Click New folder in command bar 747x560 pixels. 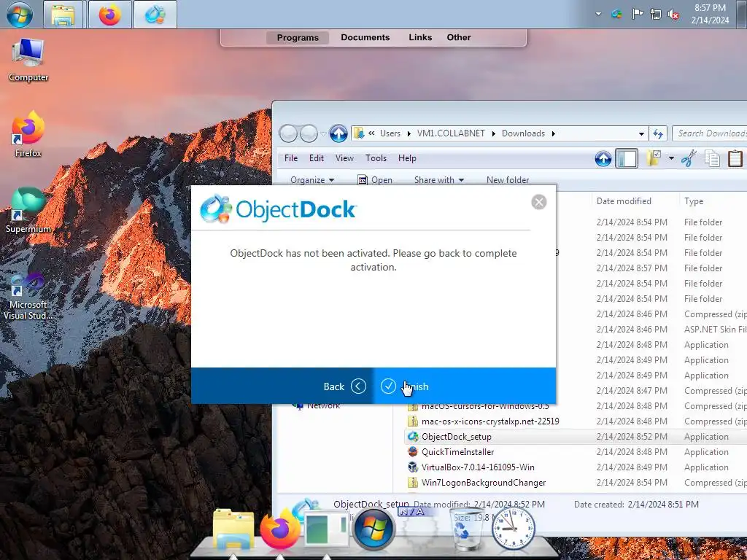508,179
